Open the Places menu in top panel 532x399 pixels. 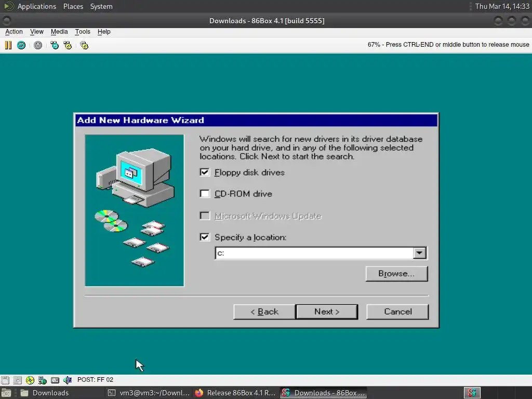coord(73,6)
